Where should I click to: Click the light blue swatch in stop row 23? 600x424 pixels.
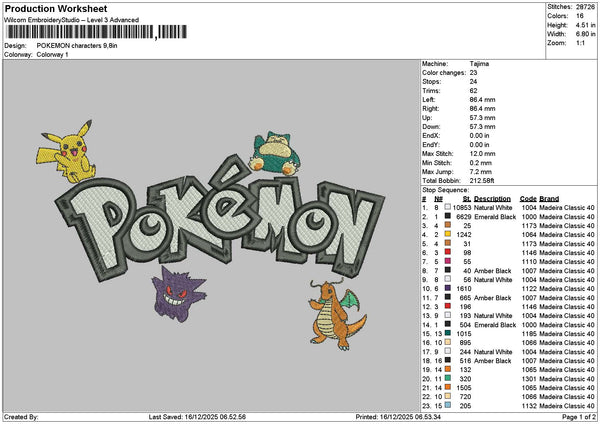pyautogui.click(x=447, y=406)
